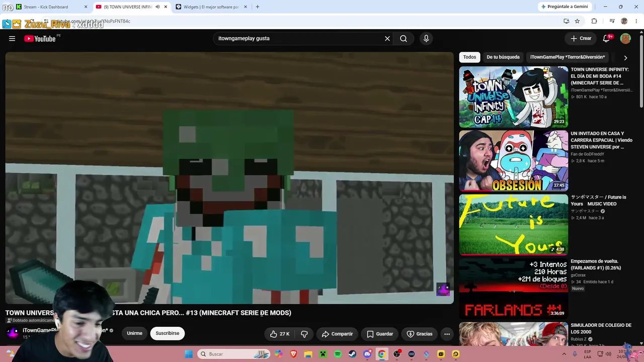Screen dimensions: 644x362
Task: Submit search with the magnifier button
Action: (x=404, y=39)
